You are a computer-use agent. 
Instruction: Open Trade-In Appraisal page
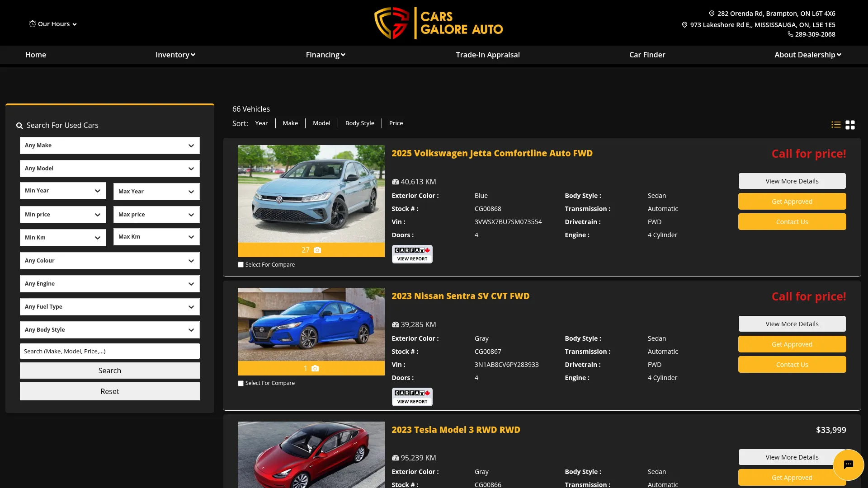488,55
